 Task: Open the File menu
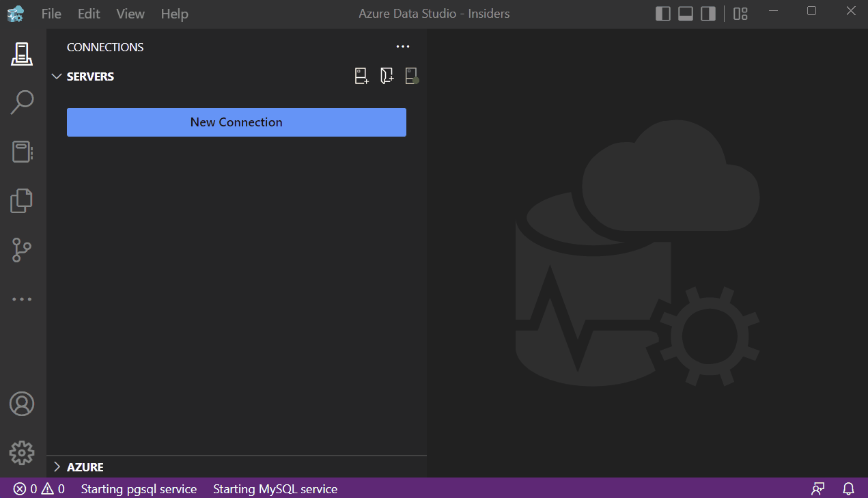point(51,13)
